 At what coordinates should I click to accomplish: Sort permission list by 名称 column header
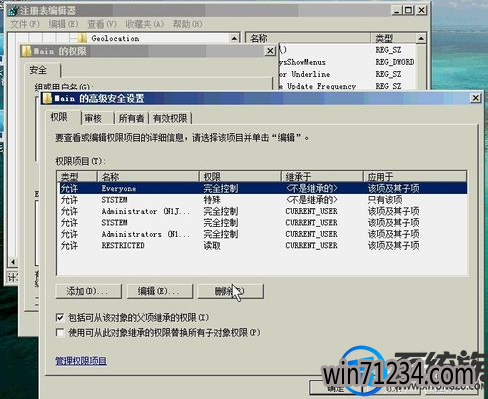(x=148, y=176)
